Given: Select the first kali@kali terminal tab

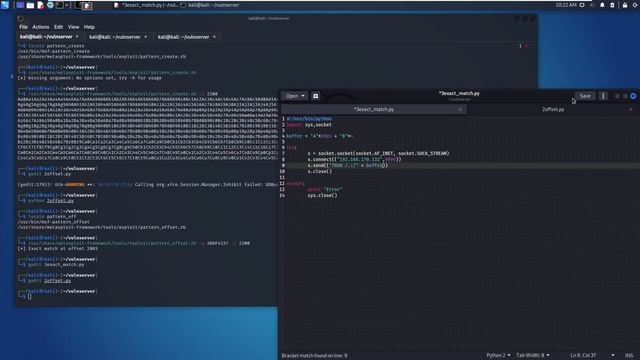Looking at the screenshot, I should (x=46, y=37).
